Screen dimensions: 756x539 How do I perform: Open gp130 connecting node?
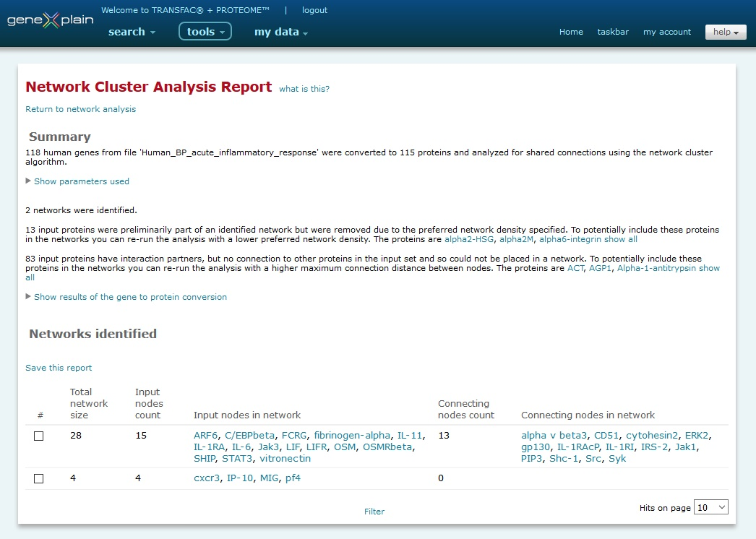[535, 447]
